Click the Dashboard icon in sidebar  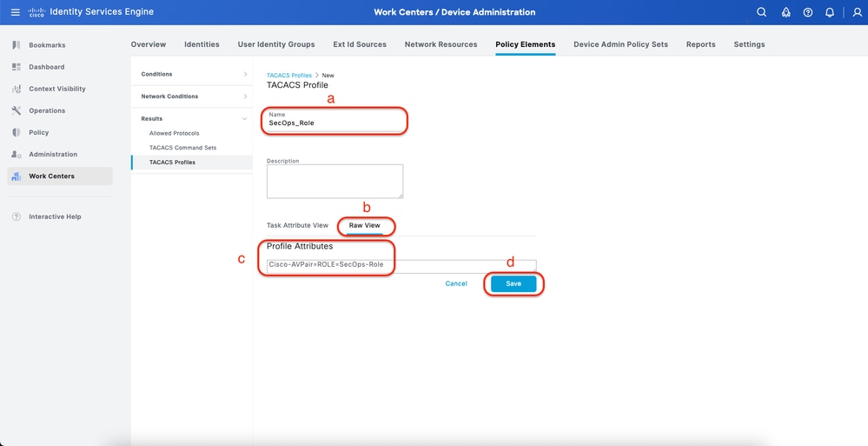pyautogui.click(x=16, y=67)
